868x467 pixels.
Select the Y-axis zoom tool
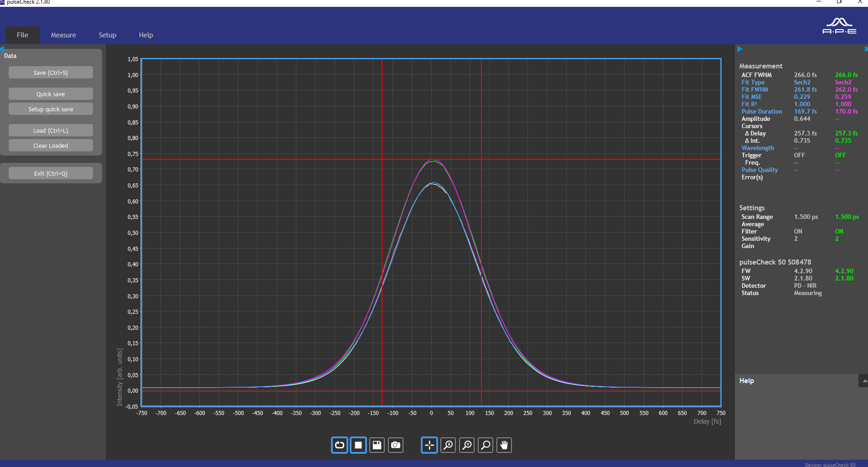(467, 445)
